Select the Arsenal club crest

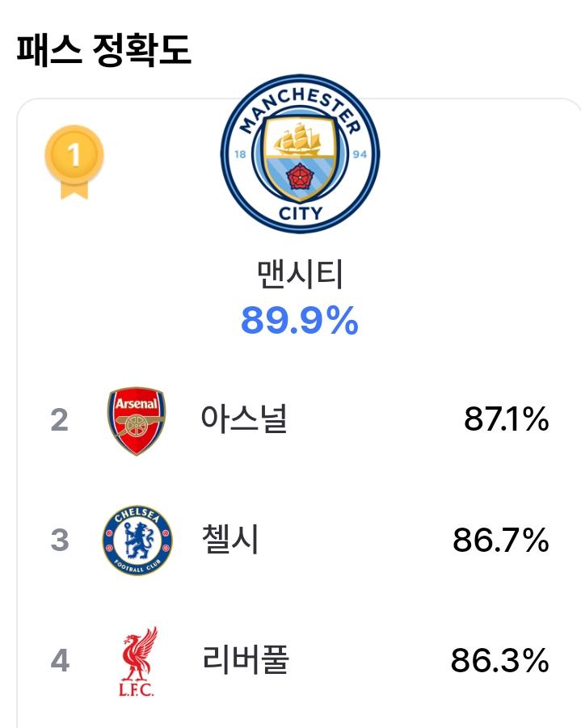[x=137, y=421]
